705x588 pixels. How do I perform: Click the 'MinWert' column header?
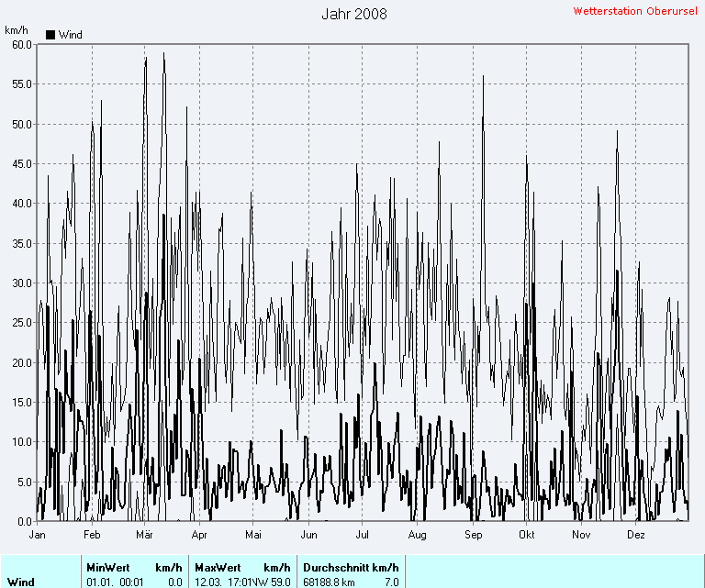pyautogui.click(x=108, y=568)
